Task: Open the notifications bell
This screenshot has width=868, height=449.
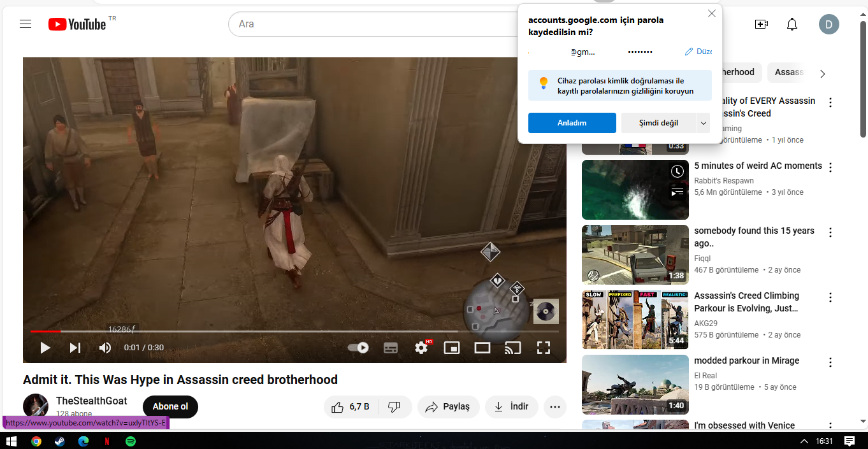Action: [x=792, y=24]
